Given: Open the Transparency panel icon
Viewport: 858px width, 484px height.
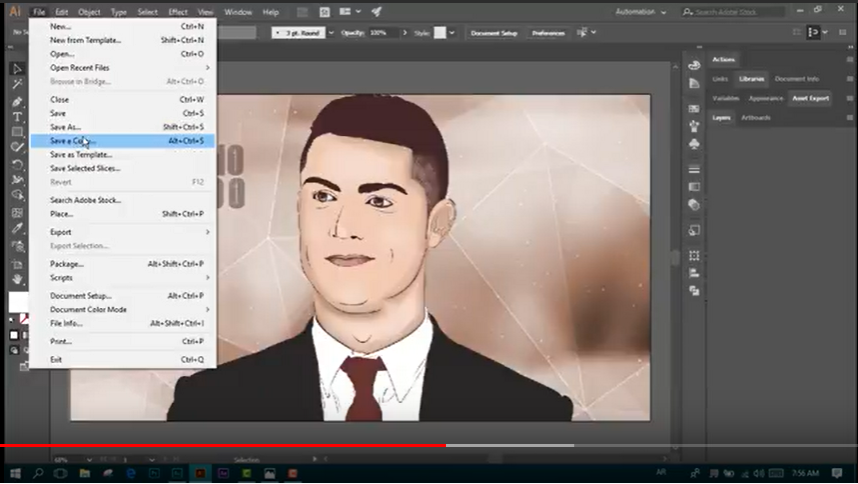Looking at the screenshot, I should tap(694, 205).
